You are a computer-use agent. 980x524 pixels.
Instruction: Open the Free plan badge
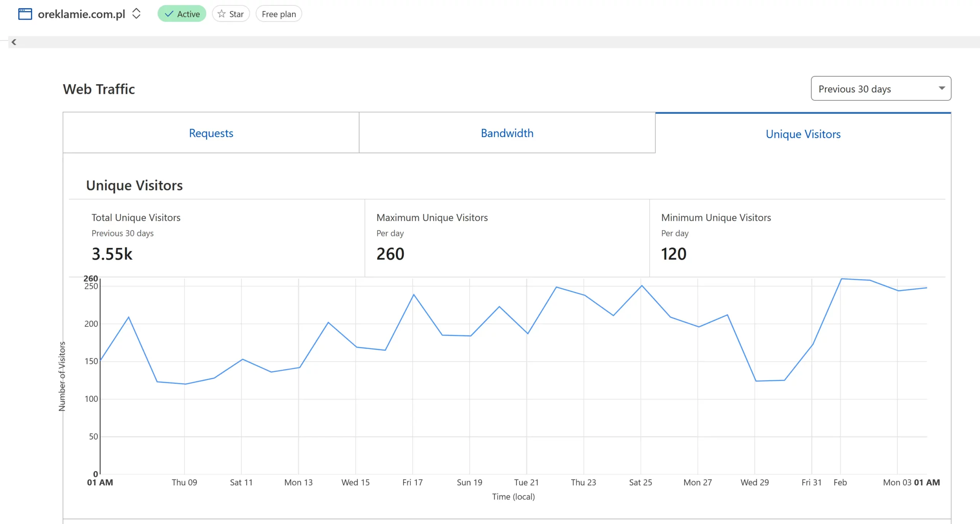coord(279,14)
